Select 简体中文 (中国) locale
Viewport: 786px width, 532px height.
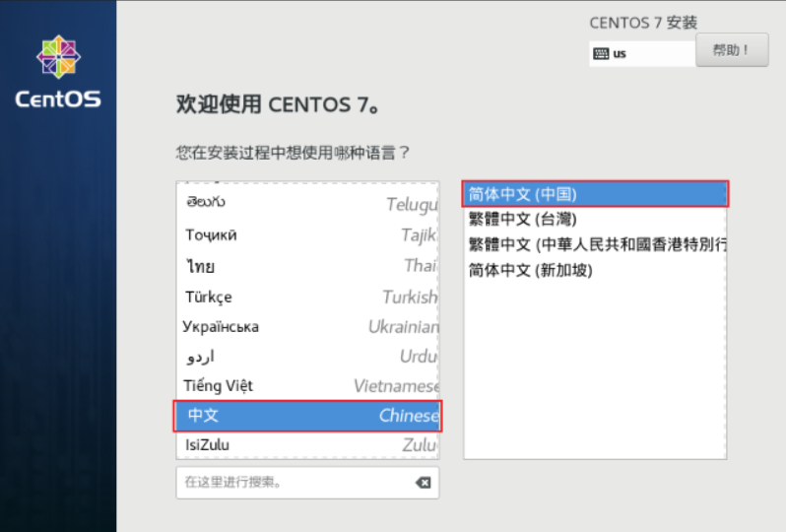click(x=595, y=194)
